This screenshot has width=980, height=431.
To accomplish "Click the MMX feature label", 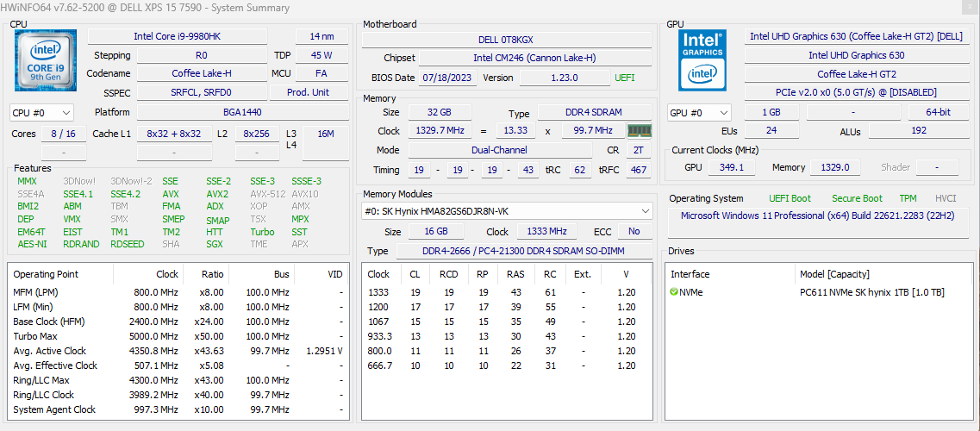I will click(x=28, y=181).
